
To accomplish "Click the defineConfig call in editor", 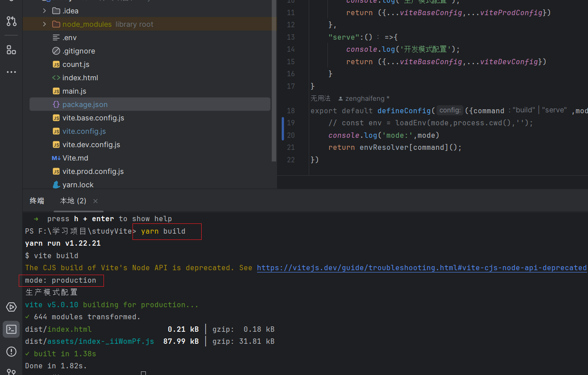I will pyautogui.click(x=404, y=110).
